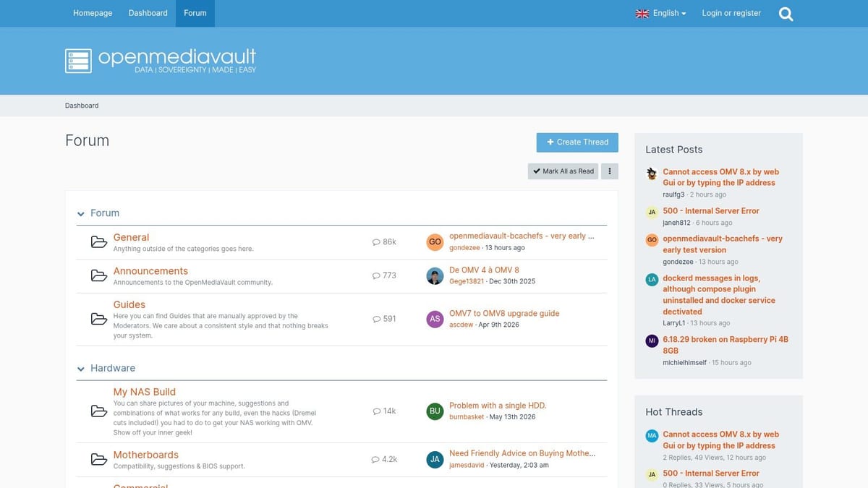Click the 4.2k count for Motherboards

384,459
